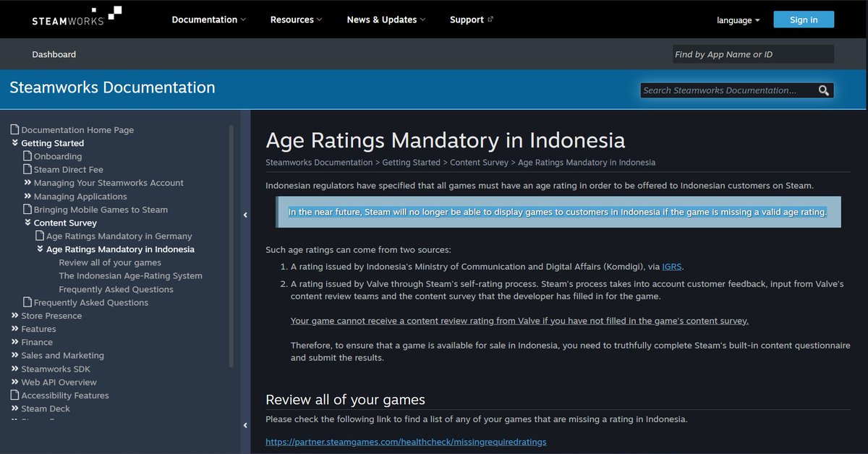Expand Managing Applications section
The image size is (868, 454).
[27, 196]
